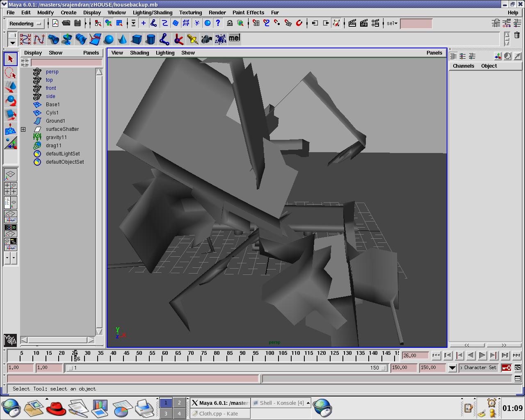Viewport: 525px width, 420px height.
Task: Select gravity11 in the outliner
Action: [x=56, y=137]
